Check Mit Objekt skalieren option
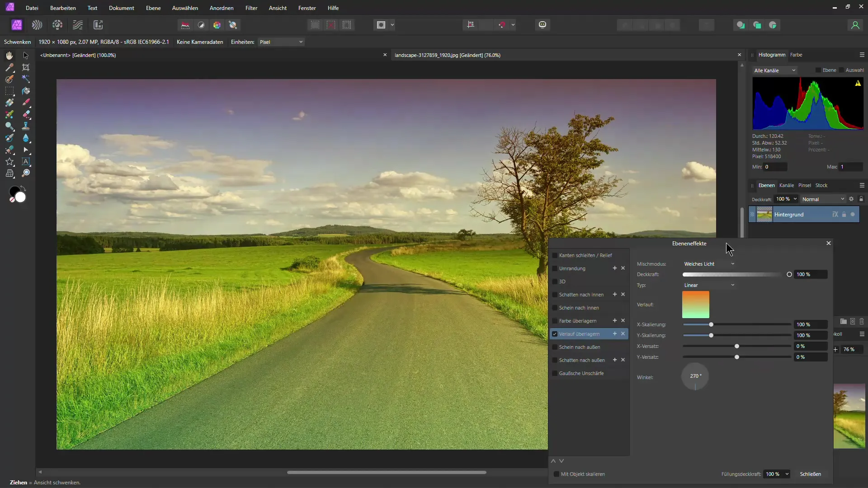The width and height of the screenshot is (868, 488). tap(557, 474)
